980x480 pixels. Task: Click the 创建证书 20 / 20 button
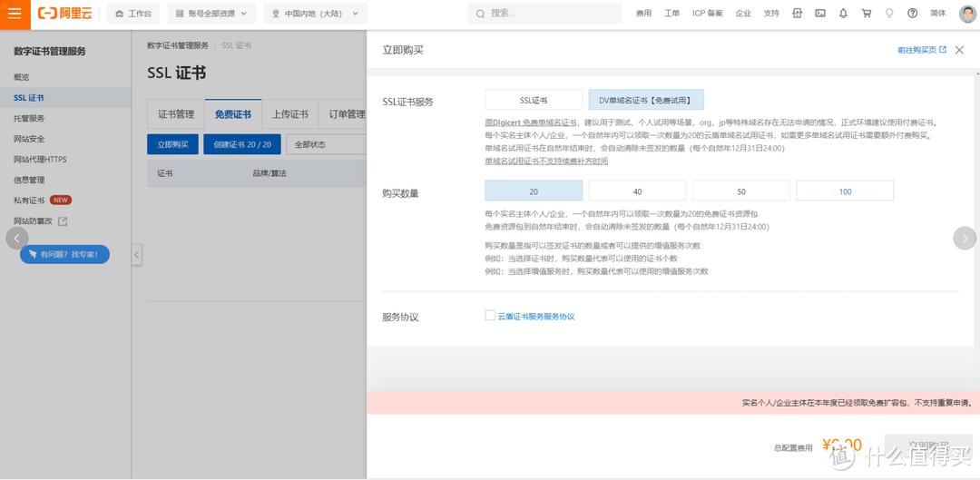click(242, 144)
